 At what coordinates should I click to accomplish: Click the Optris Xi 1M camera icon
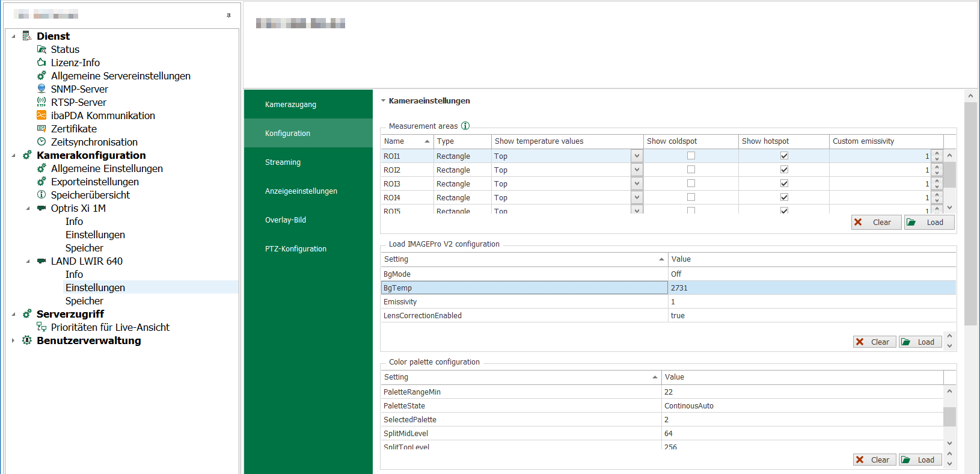(41, 208)
